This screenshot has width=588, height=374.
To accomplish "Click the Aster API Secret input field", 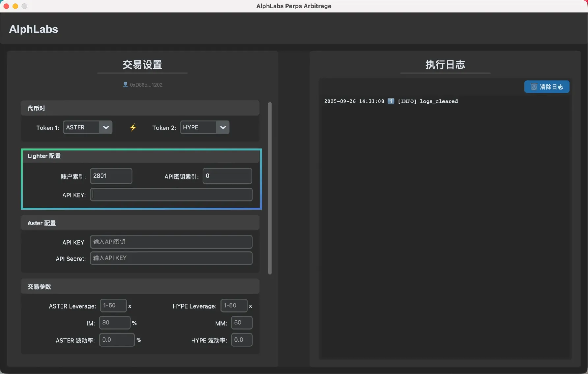I will pos(171,258).
